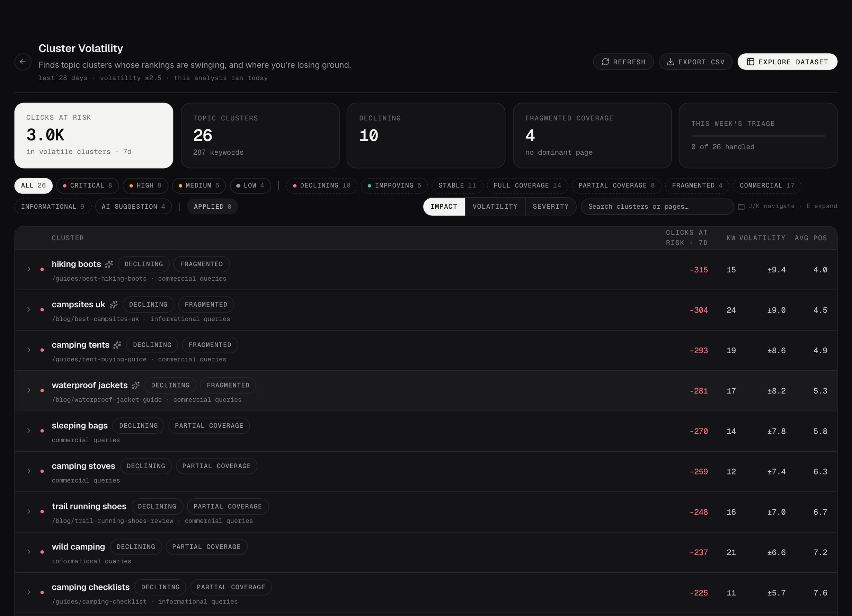Toggle the Improving 5 filter chip

tap(394, 185)
